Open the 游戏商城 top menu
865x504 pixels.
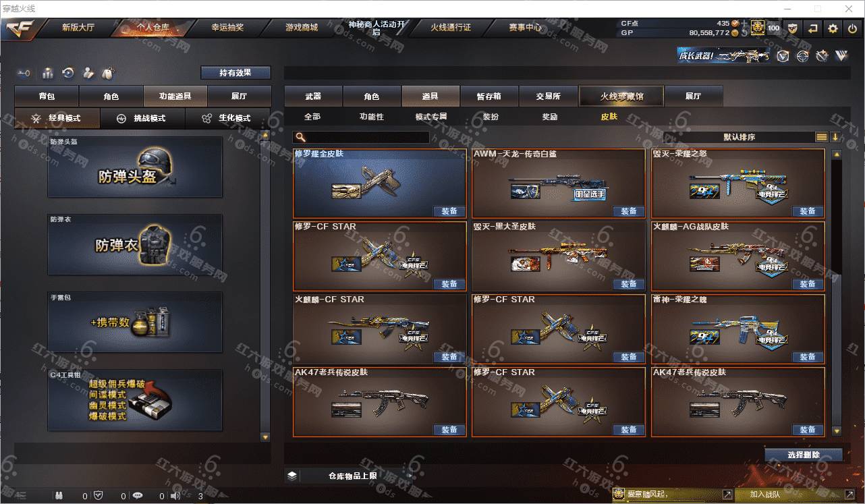click(x=301, y=28)
